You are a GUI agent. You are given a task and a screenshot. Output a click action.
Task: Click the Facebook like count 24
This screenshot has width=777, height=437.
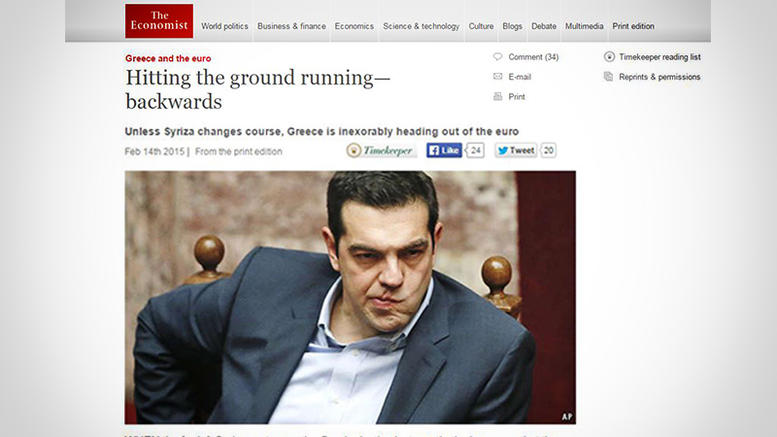[x=475, y=150]
